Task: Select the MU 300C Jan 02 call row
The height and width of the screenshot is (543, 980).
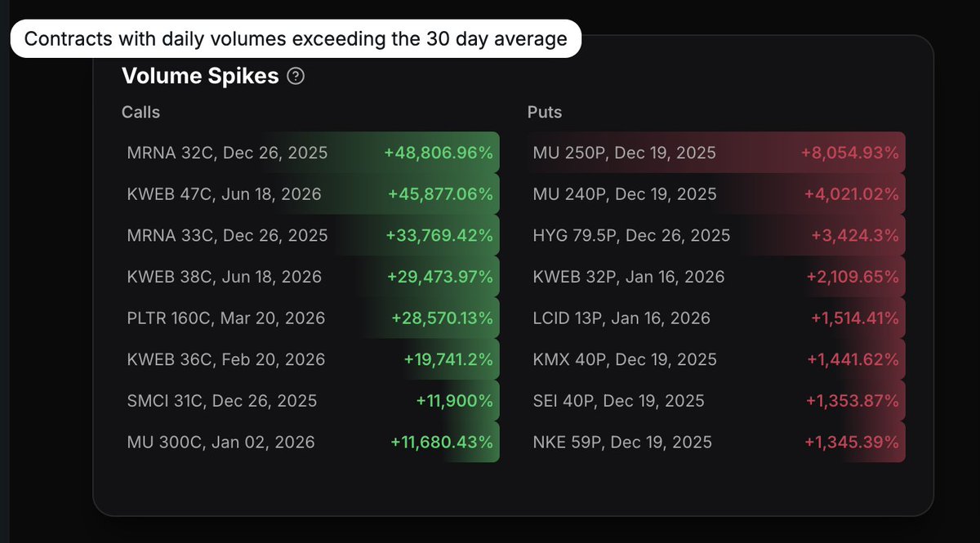Action: click(310, 442)
